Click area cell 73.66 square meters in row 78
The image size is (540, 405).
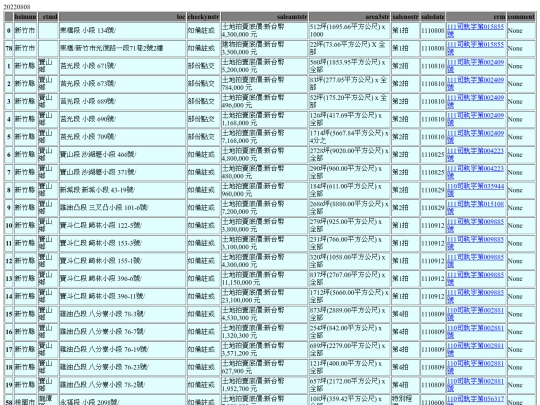(x=349, y=48)
